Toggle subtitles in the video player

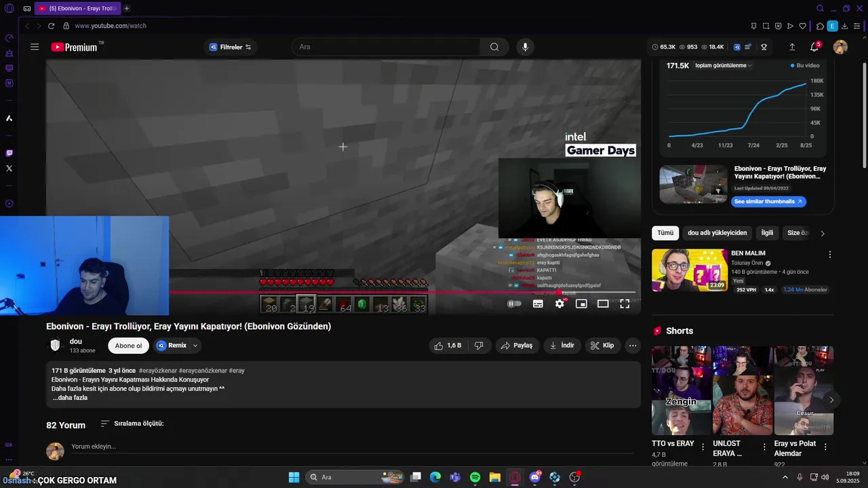click(538, 304)
